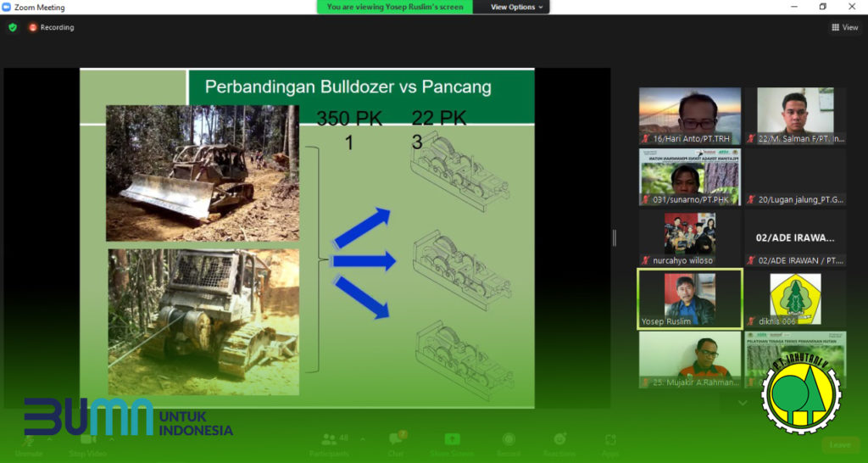Click the Record button in toolbar

pyautogui.click(x=509, y=443)
